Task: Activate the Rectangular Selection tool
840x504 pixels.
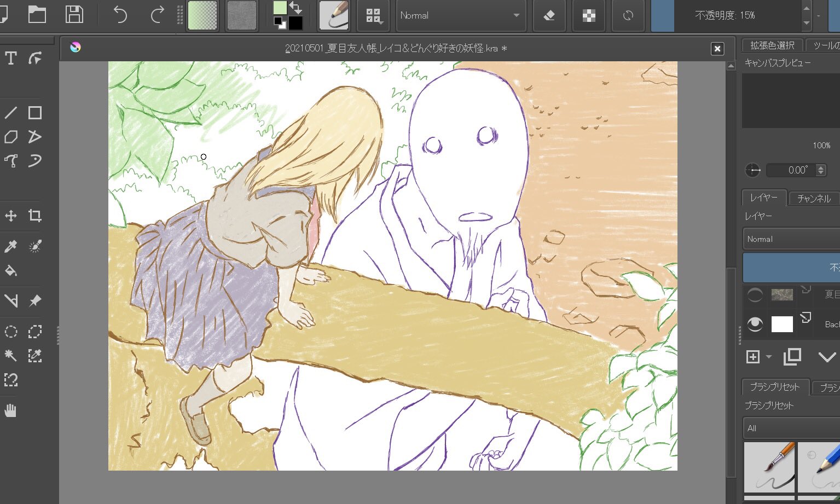Action: [x=34, y=331]
